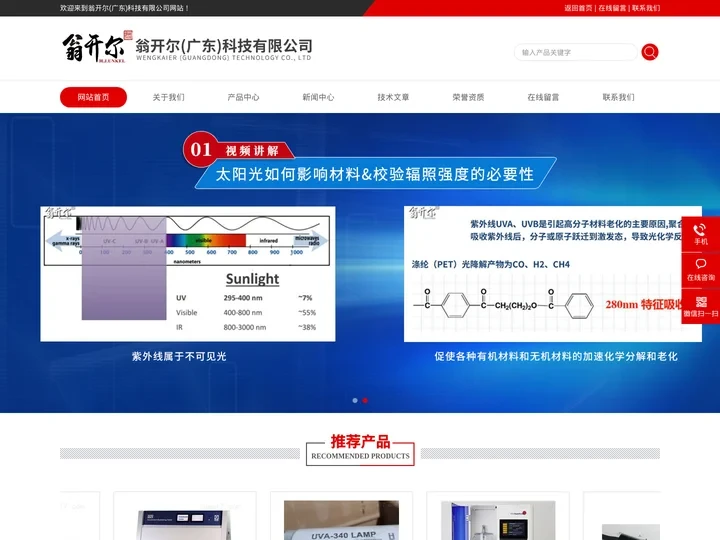The image size is (720, 540).
Task: Open 联系我们 nav menu item
Action: pos(618,97)
